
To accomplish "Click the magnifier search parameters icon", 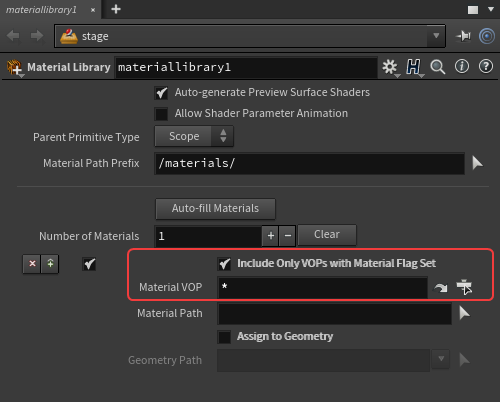I will (437, 67).
